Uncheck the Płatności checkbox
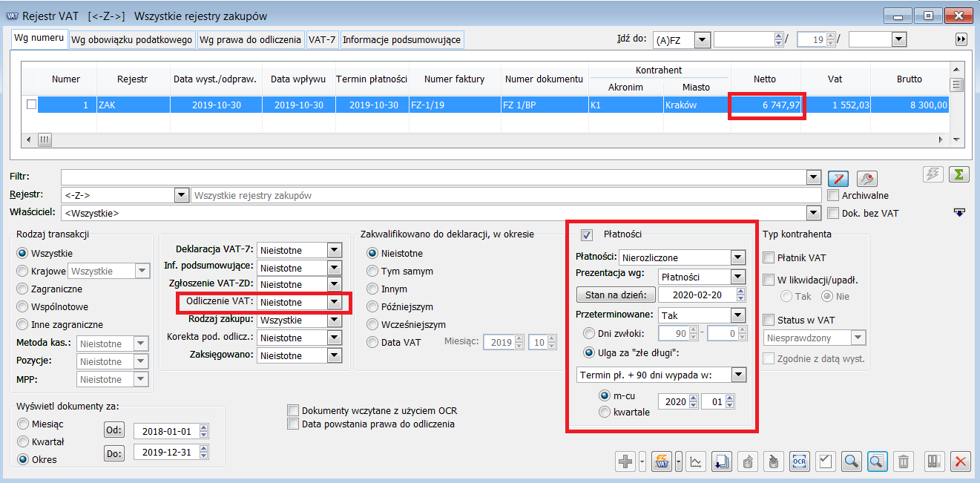The height and width of the screenshot is (483, 980). click(586, 235)
